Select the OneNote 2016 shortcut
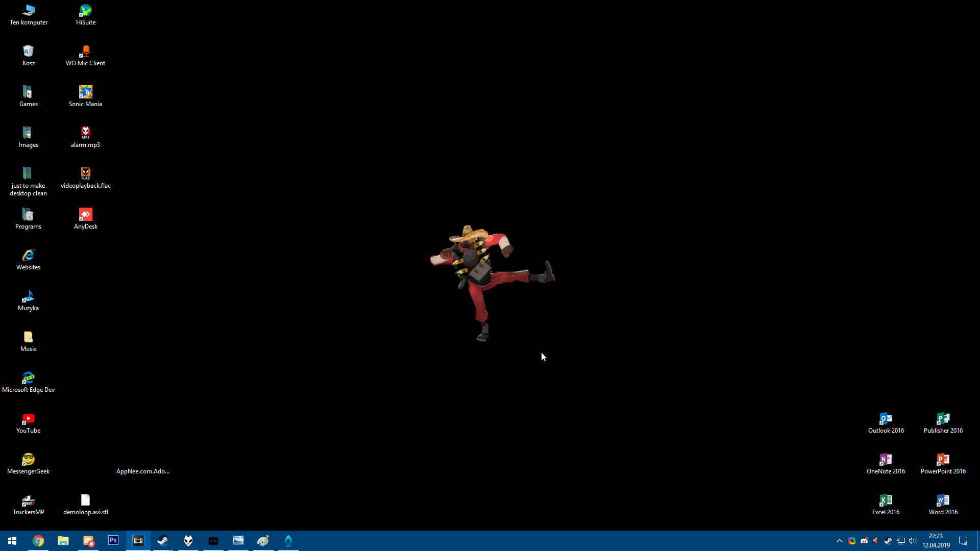 (886, 463)
